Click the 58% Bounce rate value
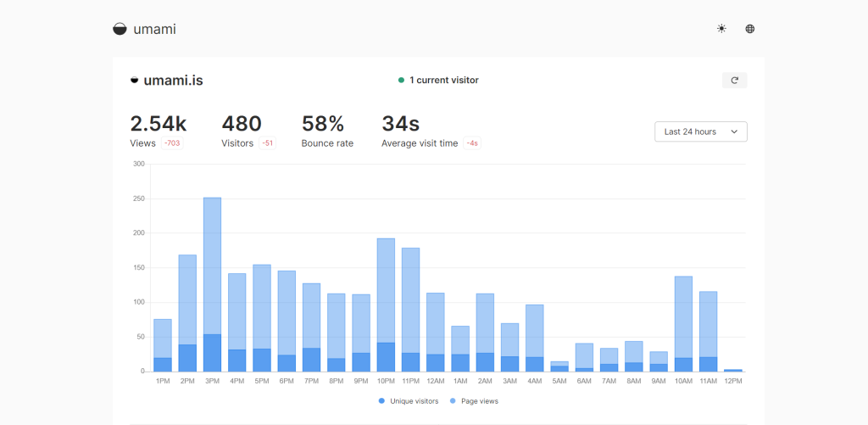The height and width of the screenshot is (425, 868). 323,124
